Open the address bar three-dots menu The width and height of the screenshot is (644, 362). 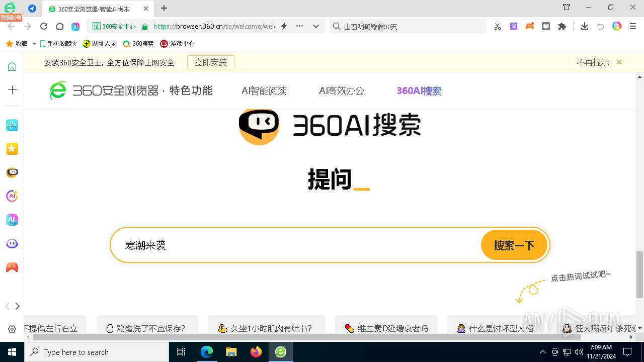300,27
